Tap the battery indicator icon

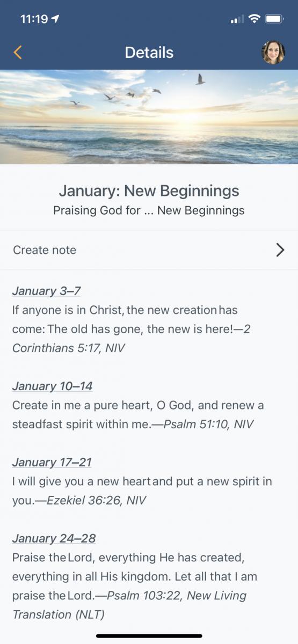pos(274,19)
